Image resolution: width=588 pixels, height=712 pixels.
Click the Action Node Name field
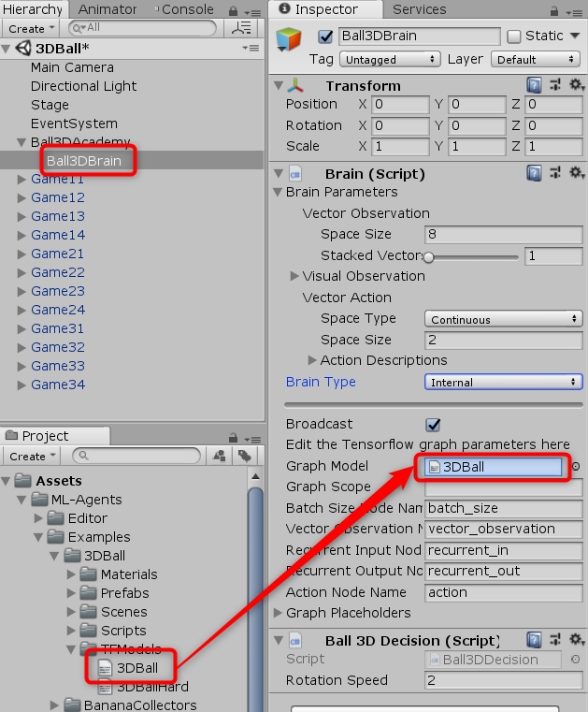coord(504,592)
